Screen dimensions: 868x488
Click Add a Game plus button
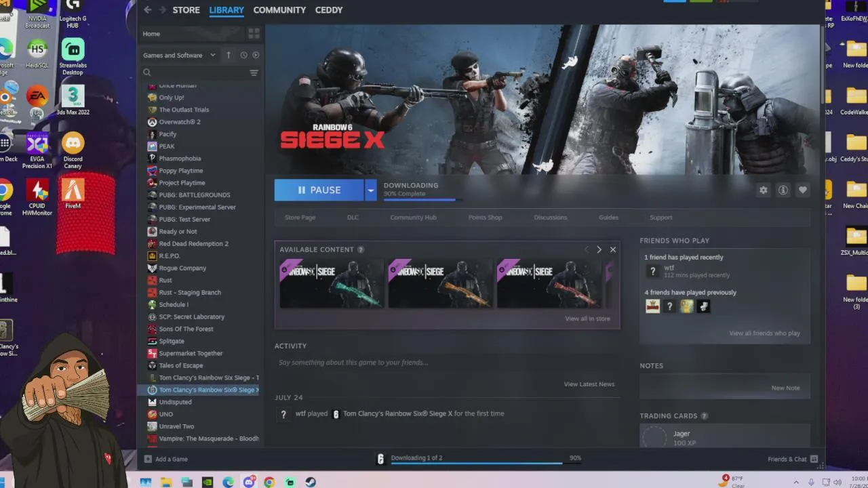149,459
